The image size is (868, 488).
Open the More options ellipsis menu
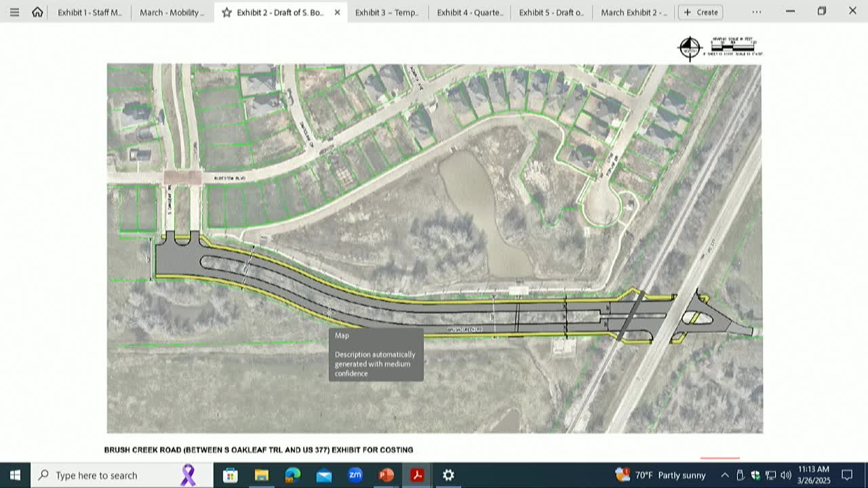pos(756,12)
